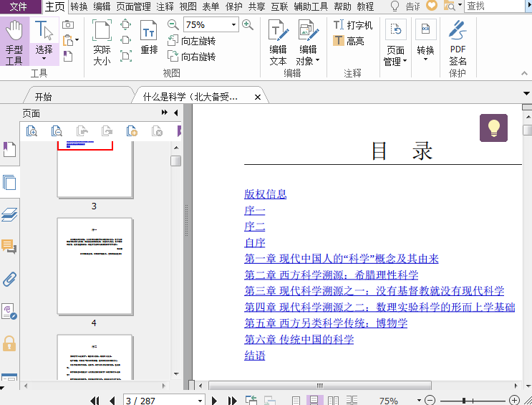Open the clipboard paste dropdown arrow
The image size is (532, 405).
[77, 40]
